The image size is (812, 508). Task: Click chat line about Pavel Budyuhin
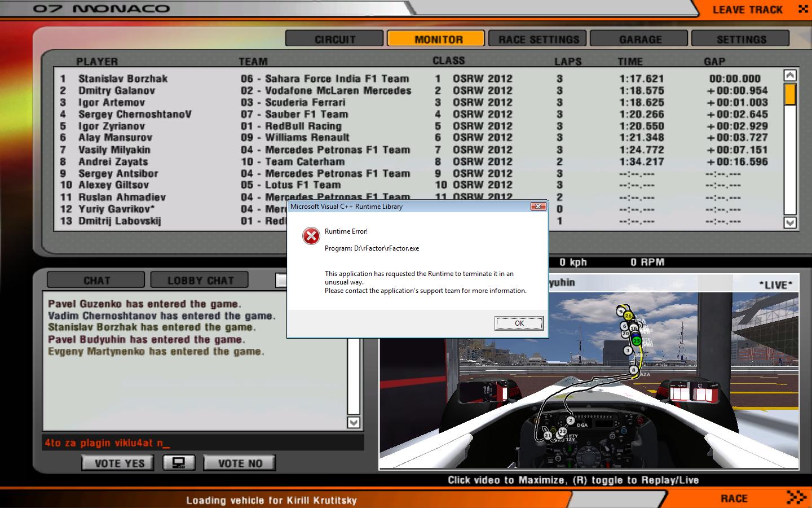(x=147, y=339)
